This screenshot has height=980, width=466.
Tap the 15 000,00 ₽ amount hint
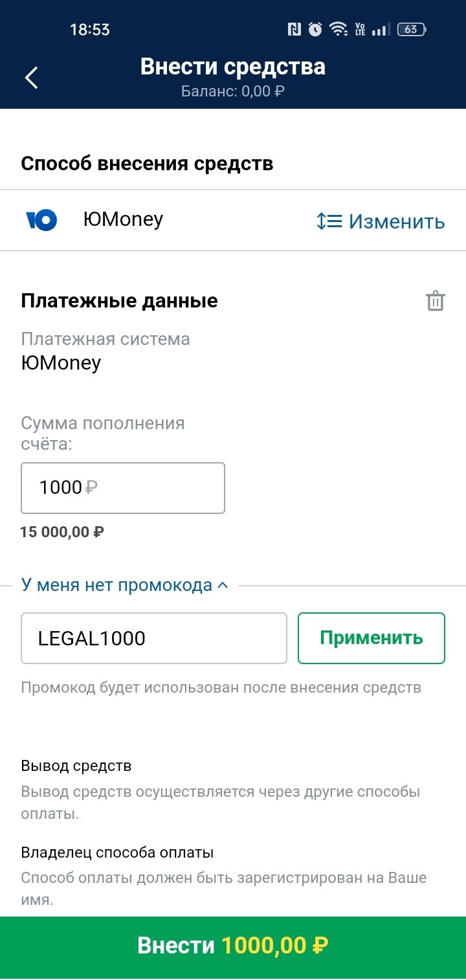(62, 532)
